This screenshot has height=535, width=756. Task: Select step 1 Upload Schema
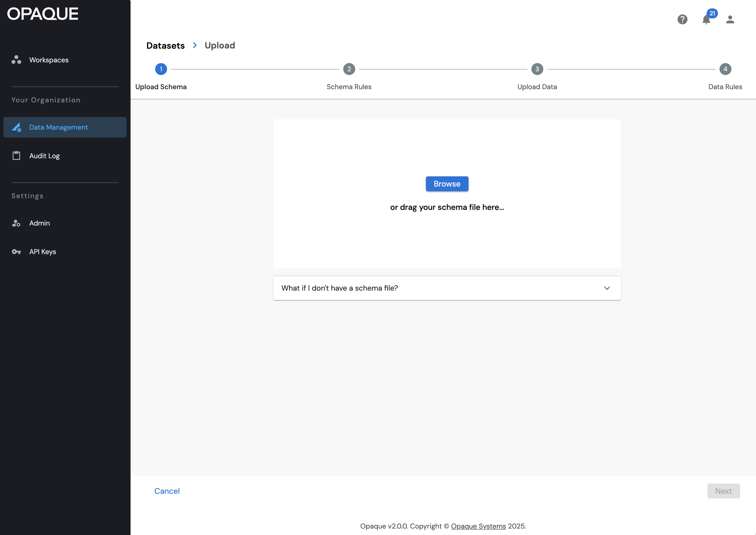click(161, 69)
